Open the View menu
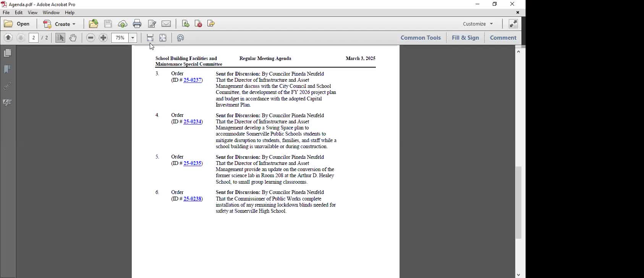 [32, 13]
